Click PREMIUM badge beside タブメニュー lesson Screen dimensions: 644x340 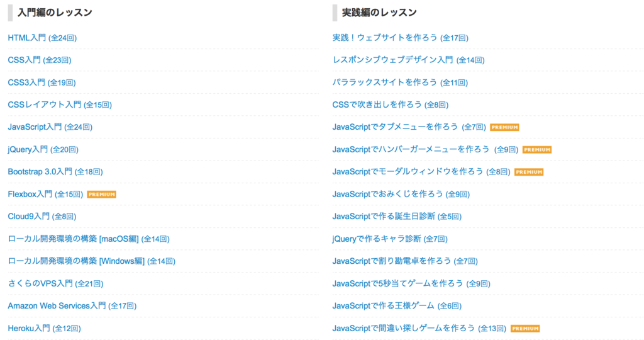(x=505, y=127)
